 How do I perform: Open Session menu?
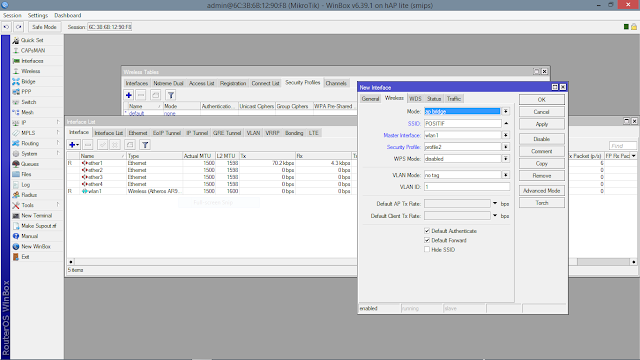point(12,15)
